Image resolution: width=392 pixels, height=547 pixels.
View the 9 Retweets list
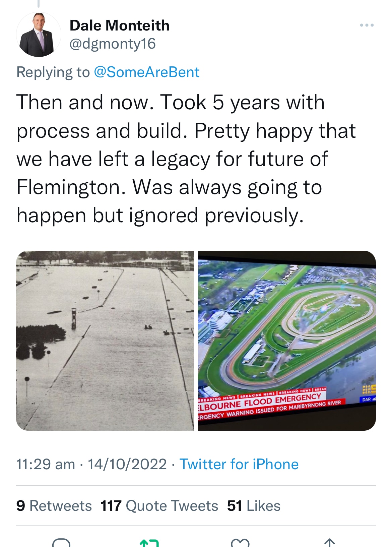pos(54,505)
